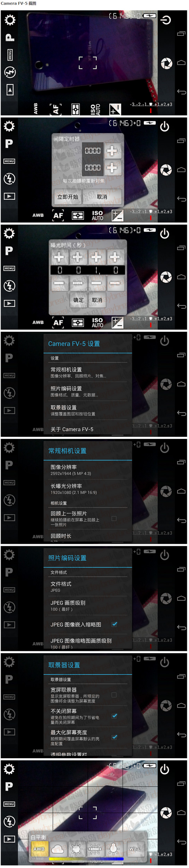This screenshot has width=189, height=868.
Task: Open 常规相机设置 in settings menu
Action: coord(86,372)
